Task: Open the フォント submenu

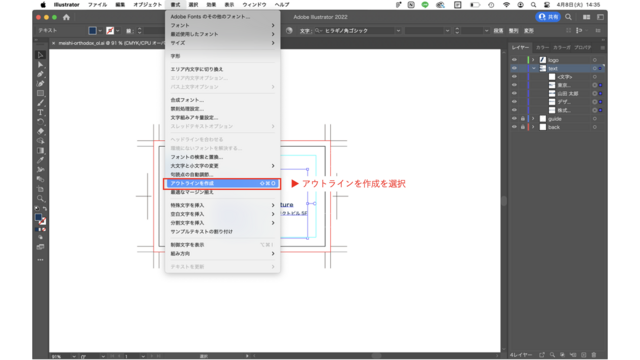Action: (x=222, y=25)
